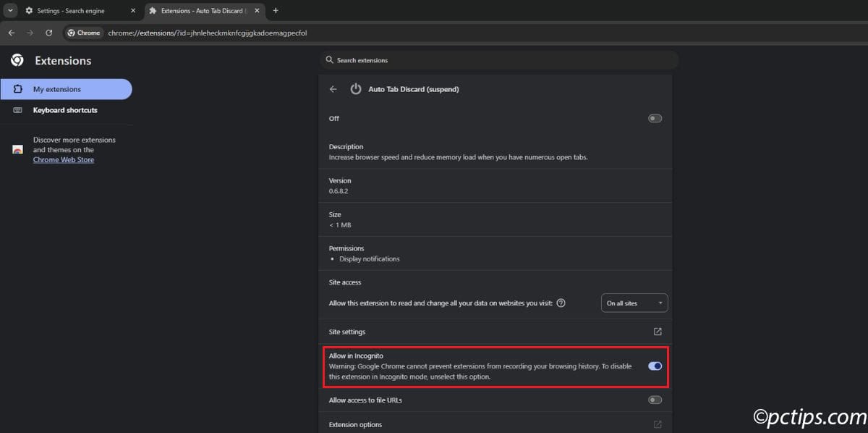The height and width of the screenshot is (433, 868).
Task: Open Extension options external link icon
Action: pos(658,424)
